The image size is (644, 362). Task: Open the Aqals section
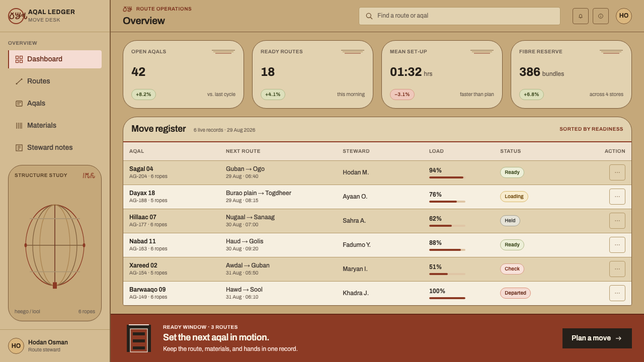click(x=55, y=104)
